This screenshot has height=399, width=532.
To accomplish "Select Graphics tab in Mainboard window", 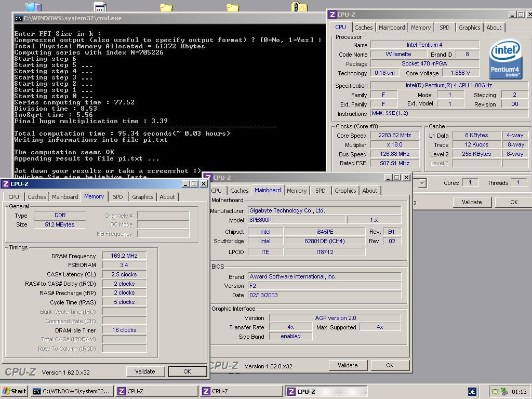I will [345, 191].
